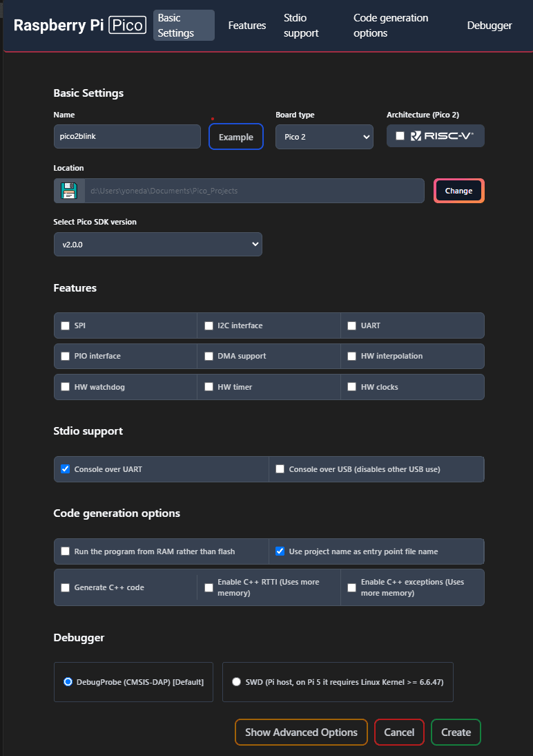Viewport: 533px width, 756px height.
Task: Go to Features nav tab
Action: (246, 25)
